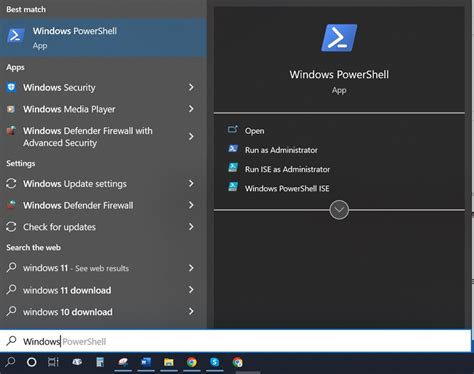Click the magnifier icon inside the search box
This screenshot has width=474, height=374.
point(11,341)
